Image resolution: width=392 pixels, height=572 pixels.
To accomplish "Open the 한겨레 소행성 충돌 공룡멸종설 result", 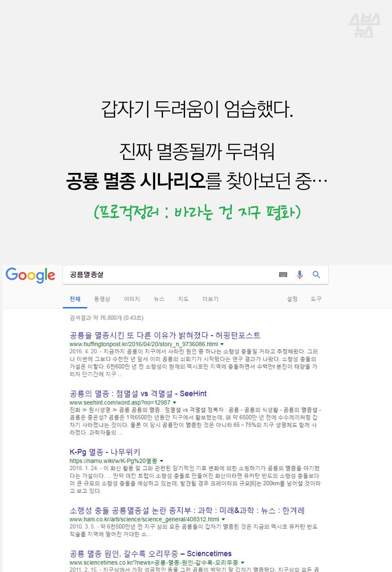I will point(187,511).
